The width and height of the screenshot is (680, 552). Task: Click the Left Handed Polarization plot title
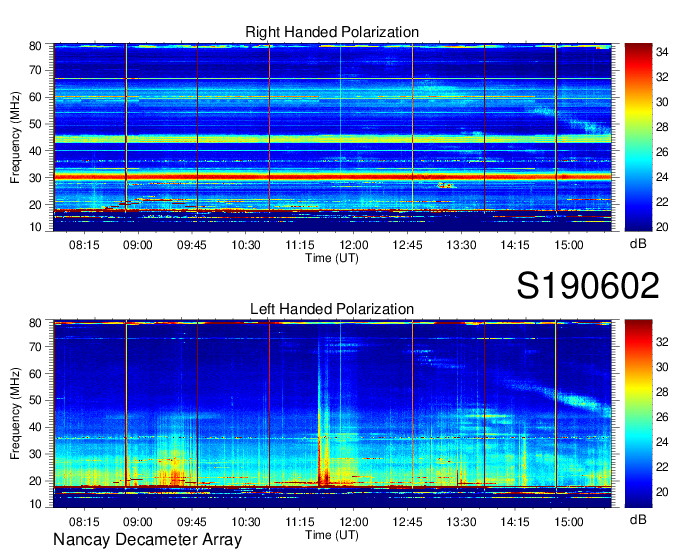coord(332,309)
